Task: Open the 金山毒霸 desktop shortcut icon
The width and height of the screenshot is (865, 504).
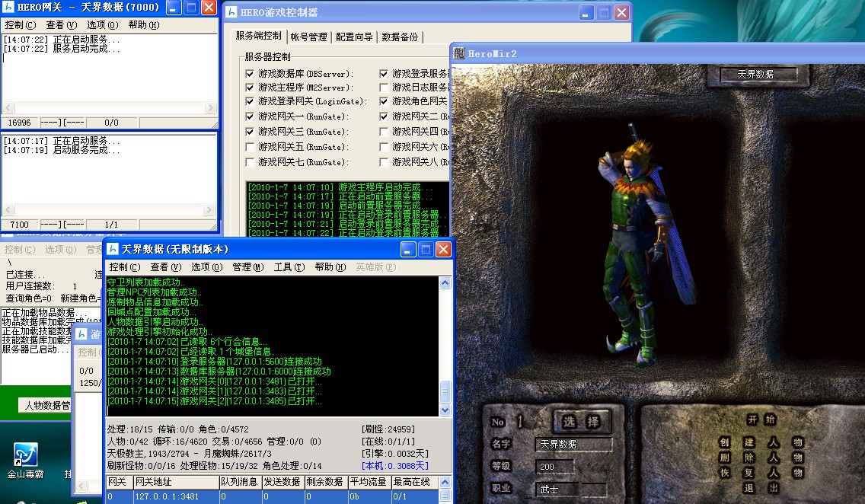Action: pos(26,455)
